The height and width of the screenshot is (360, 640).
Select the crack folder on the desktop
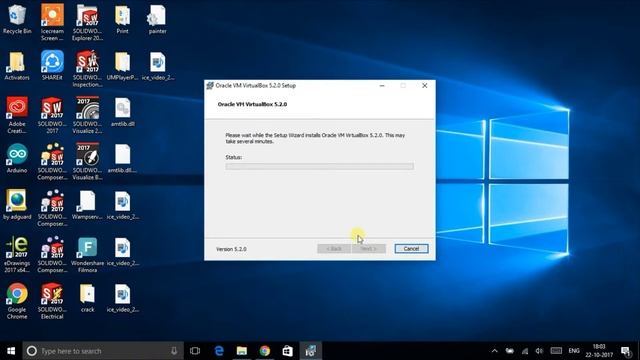click(x=87, y=298)
